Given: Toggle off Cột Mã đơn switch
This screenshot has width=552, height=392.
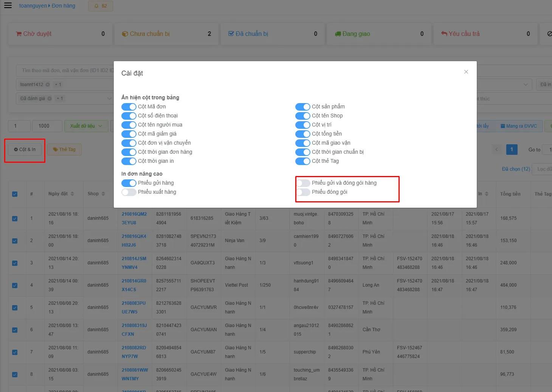Looking at the screenshot, I should (x=129, y=107).
